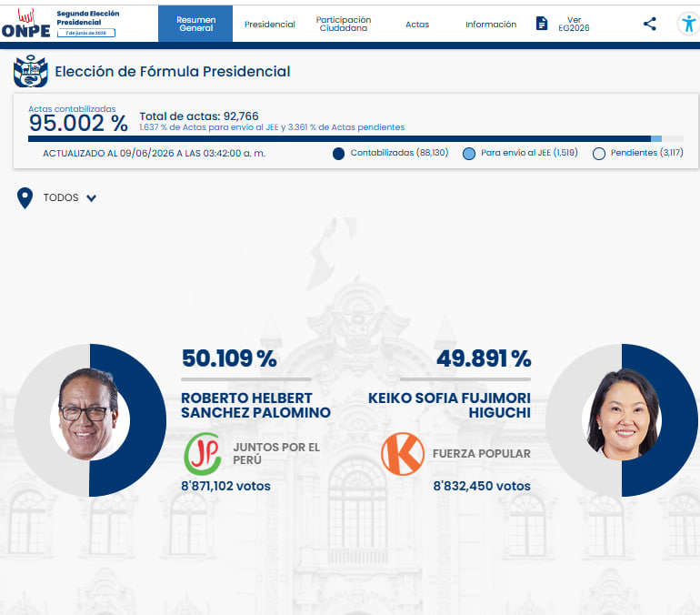The width and height of the screenshot is (700, 615).
Task: Go to the Actas tab
Action: click(x=417, y=25)
